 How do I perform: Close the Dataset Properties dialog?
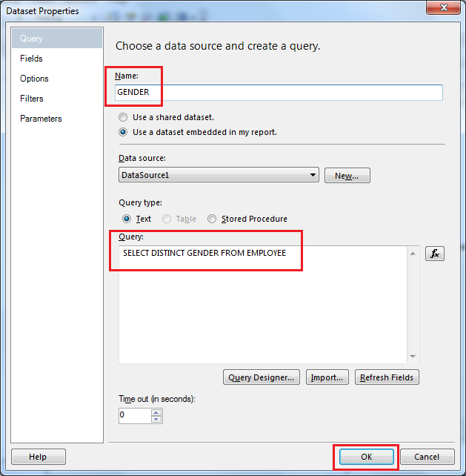tap(443, 7)
